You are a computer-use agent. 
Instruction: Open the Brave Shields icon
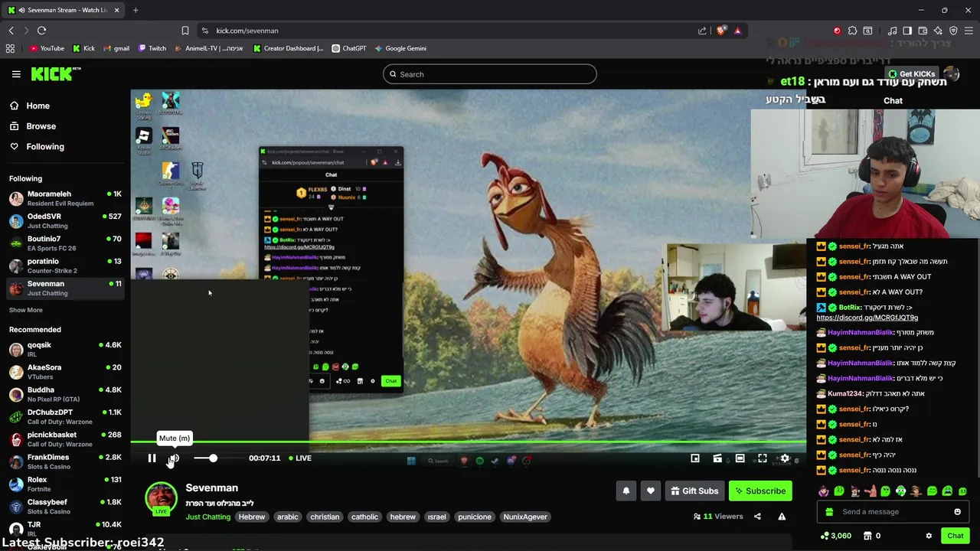(721, 31)
